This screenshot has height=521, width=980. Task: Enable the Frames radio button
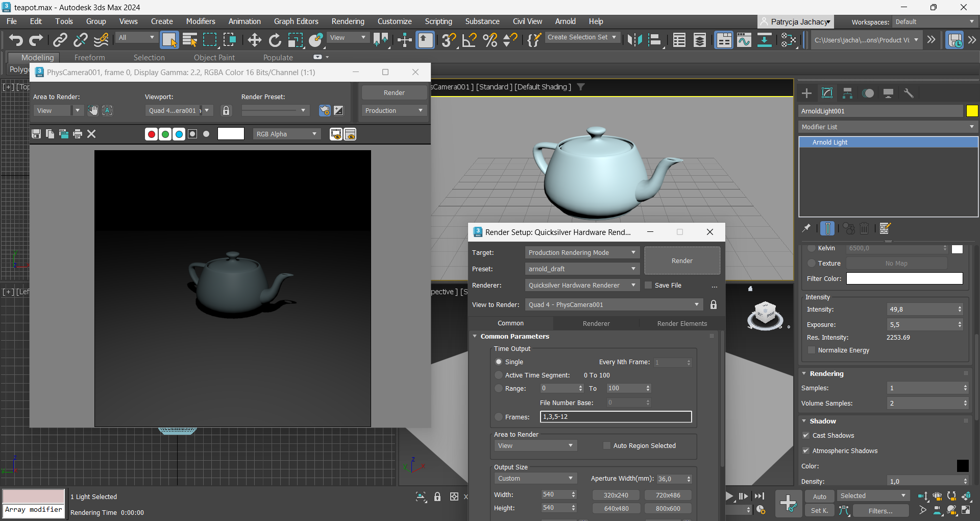[499, 417]
